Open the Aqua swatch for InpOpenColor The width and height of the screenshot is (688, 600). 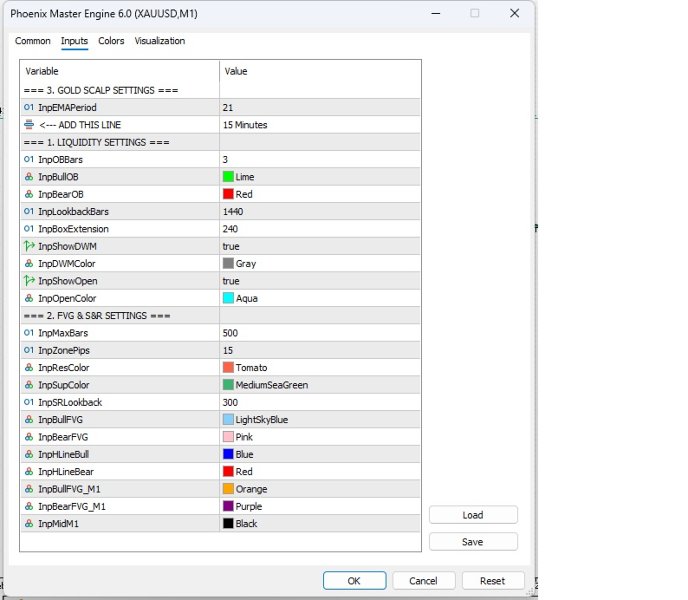(x=228, y=298)
